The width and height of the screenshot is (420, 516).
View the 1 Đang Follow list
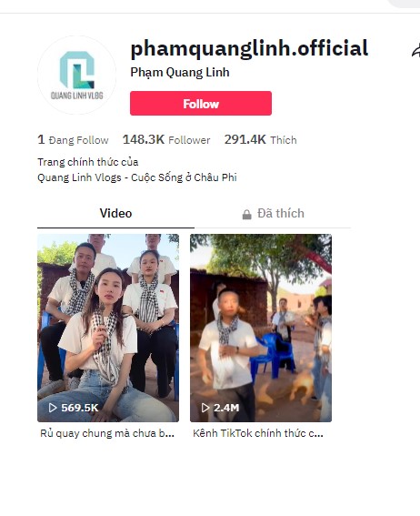point(73,140)
